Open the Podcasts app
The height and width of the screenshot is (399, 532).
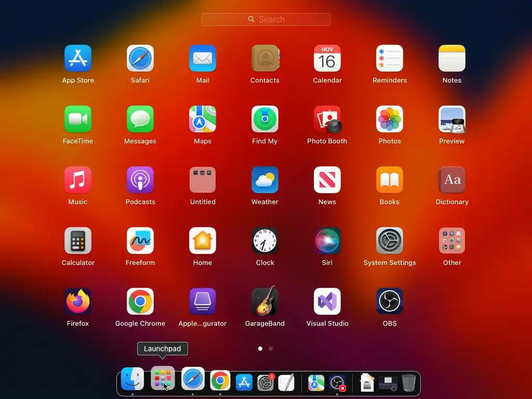(x=140, y=180)
